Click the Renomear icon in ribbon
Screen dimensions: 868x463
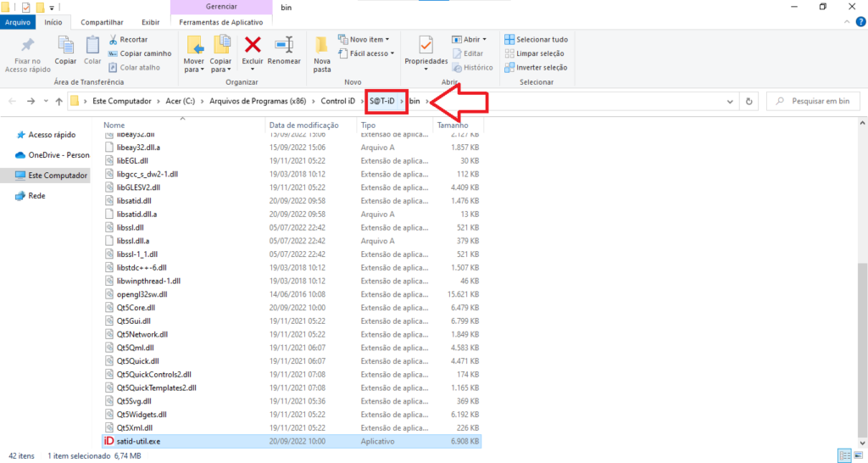coord(284,46)
